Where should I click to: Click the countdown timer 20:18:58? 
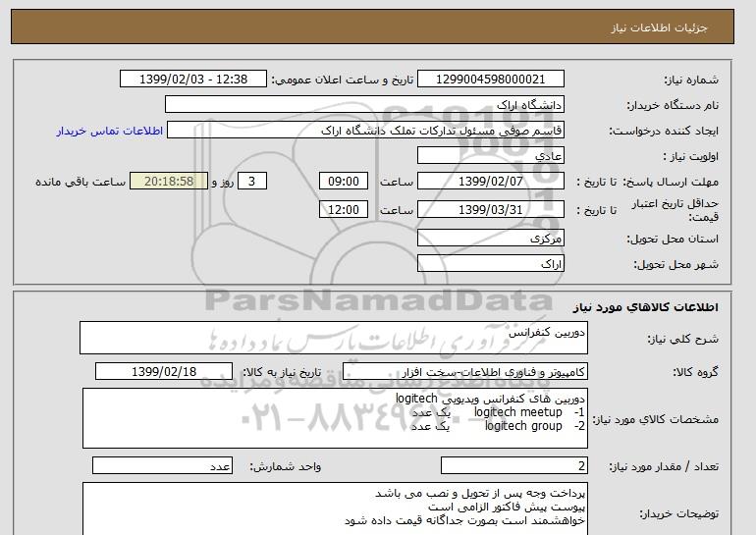click(169, 182)
